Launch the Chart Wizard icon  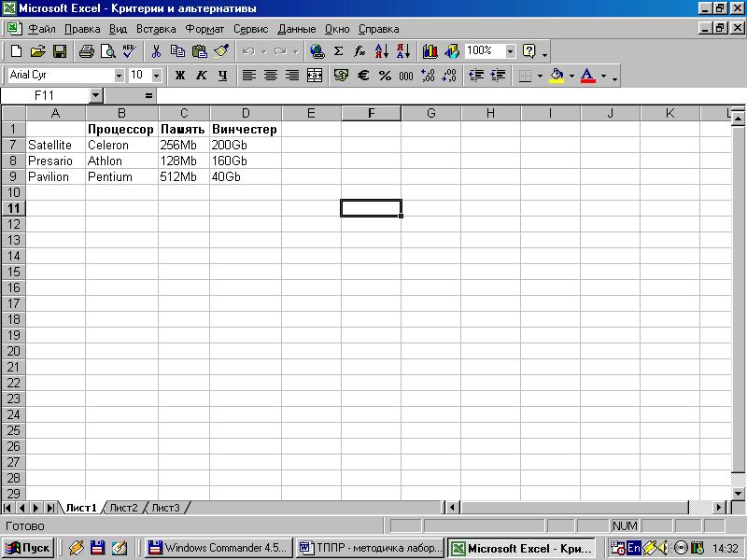[x=430, y=51]
